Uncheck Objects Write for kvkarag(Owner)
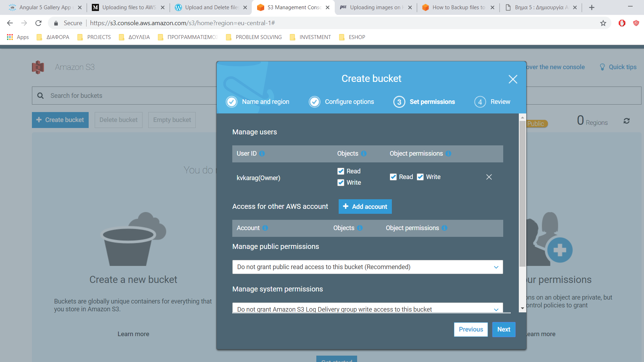 point(341,183)
